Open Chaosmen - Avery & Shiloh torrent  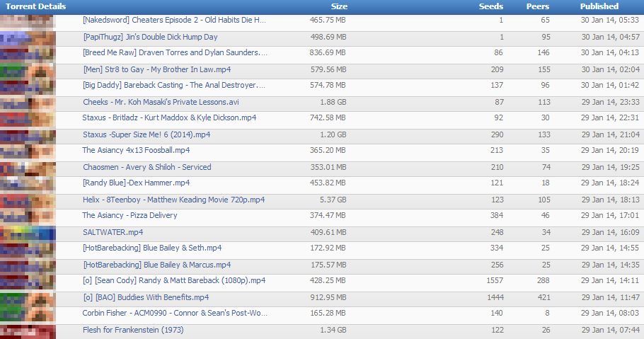pos(147,167)
